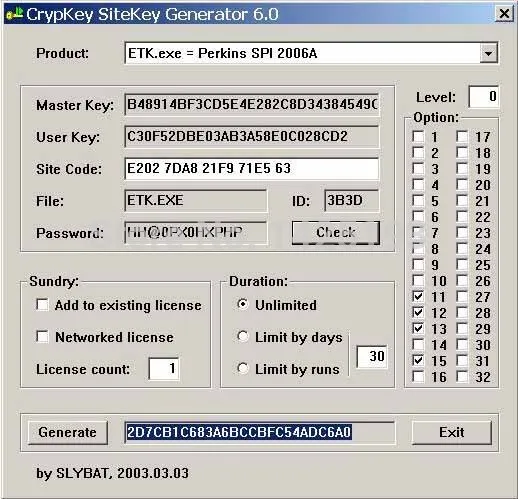Image resolution: width=518 pixels, height=499 pixels.
Task: Click the 'by SLYBAT, 2003.03.03' credit text
Action: (112, 473)
